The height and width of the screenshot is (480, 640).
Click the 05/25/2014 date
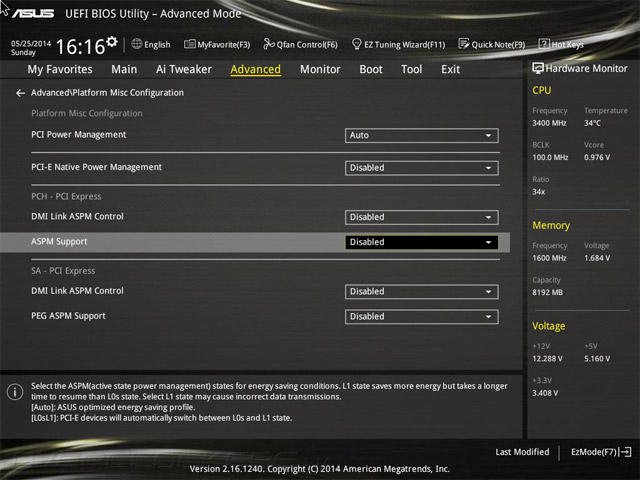tap(31, 43)
